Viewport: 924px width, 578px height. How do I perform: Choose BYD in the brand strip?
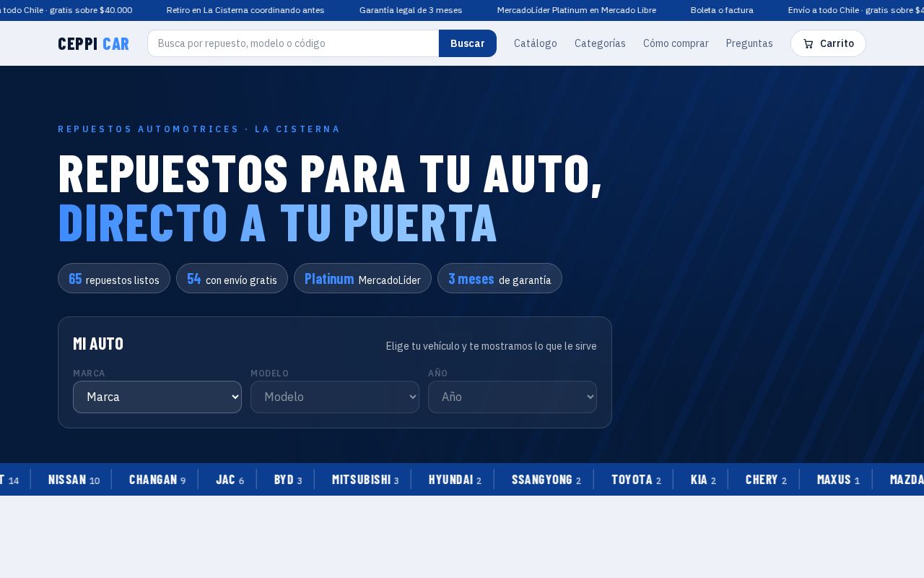point(288,480)
